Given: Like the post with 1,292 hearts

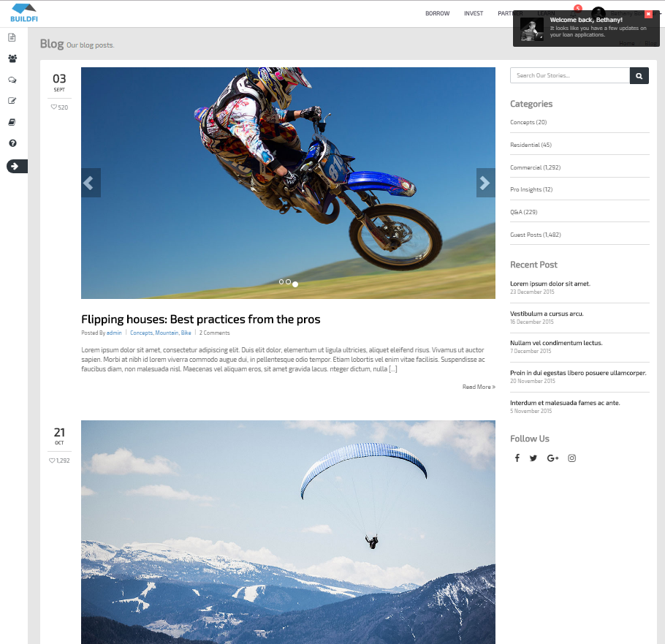Looking at the screenshot, I should [59, 461].
